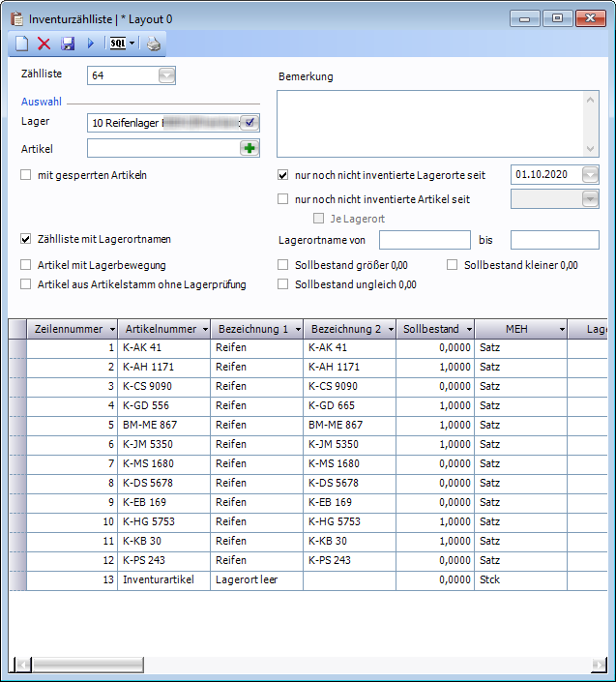Click the 'Lagerortname von' input field
616x682 pixels.
[x=425, y=239]
